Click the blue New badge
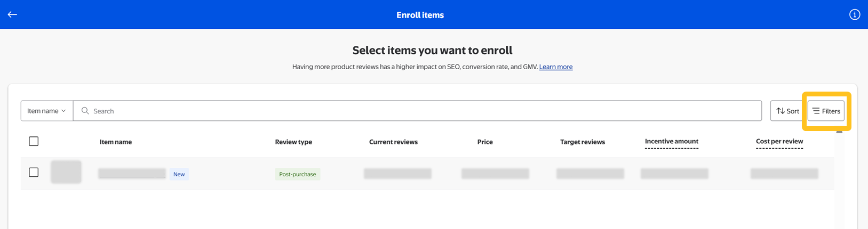The width and height of the screenshot is (868, 229). (x=179, y=174)
